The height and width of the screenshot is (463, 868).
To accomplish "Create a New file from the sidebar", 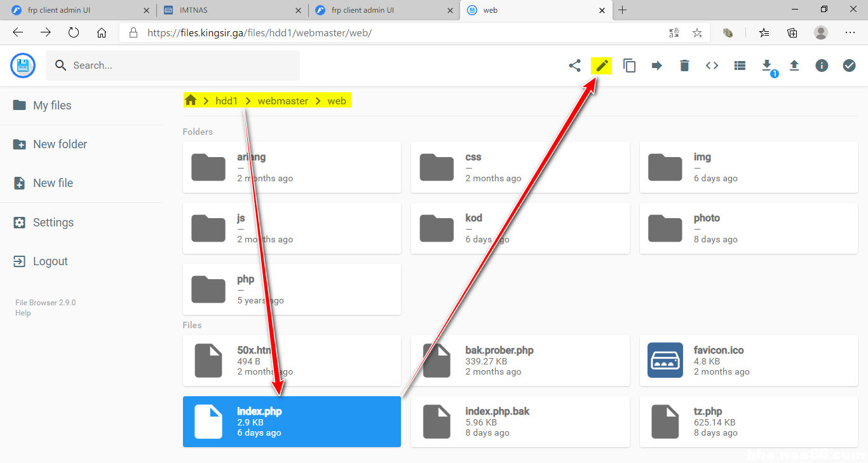I will click(x=81, y=183).
